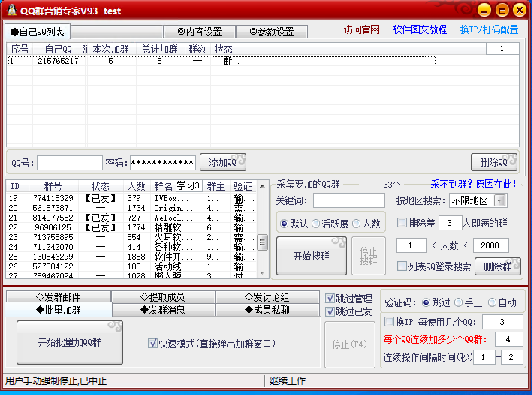Select 验证码 自动 radio button
The width and height of the screenshot is (532, 395).
pyautogui.click(x=492, y=302)
